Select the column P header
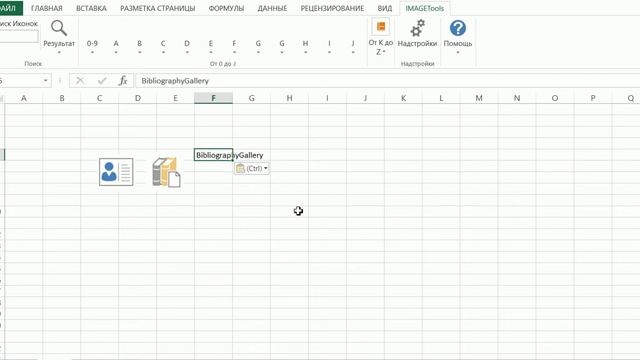 point(593,98)
